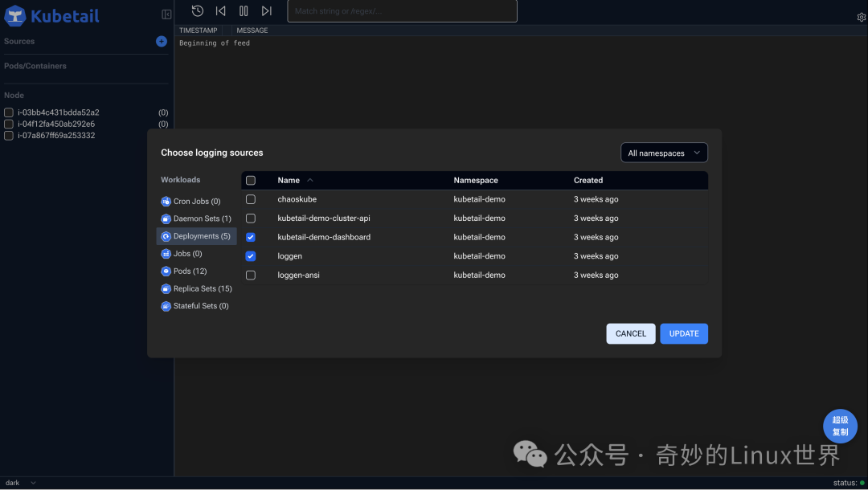Image resolution: width=868 pixels, height=490 pixels.
Task: Click the Daemon Sets workload icon
Action: click(166, 219)
